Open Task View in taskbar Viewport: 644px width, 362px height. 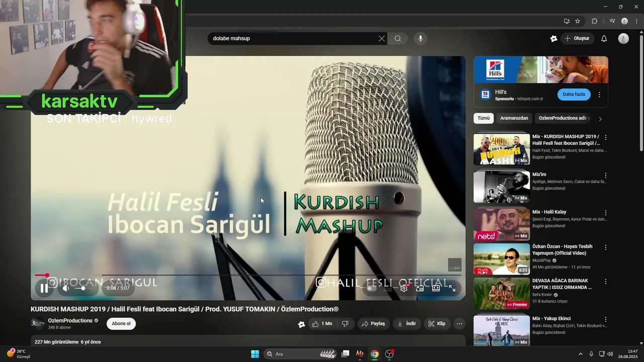point(345,354)
